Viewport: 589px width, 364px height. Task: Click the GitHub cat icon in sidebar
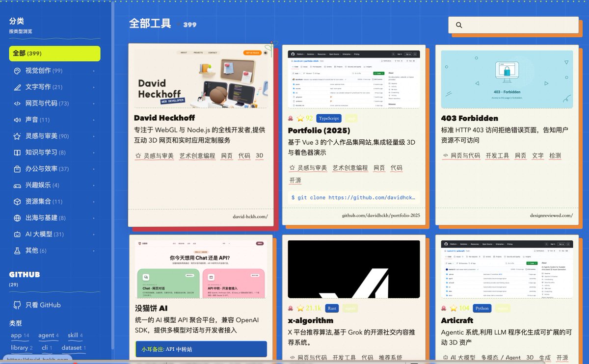click(17, 305)
